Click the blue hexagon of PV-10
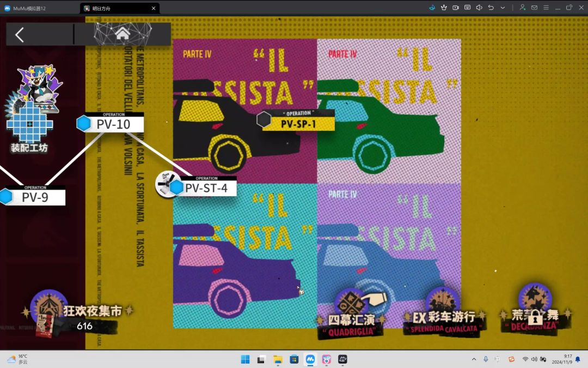Image resolution: width=588 pixels, height=368 pixels. [84, 123]
